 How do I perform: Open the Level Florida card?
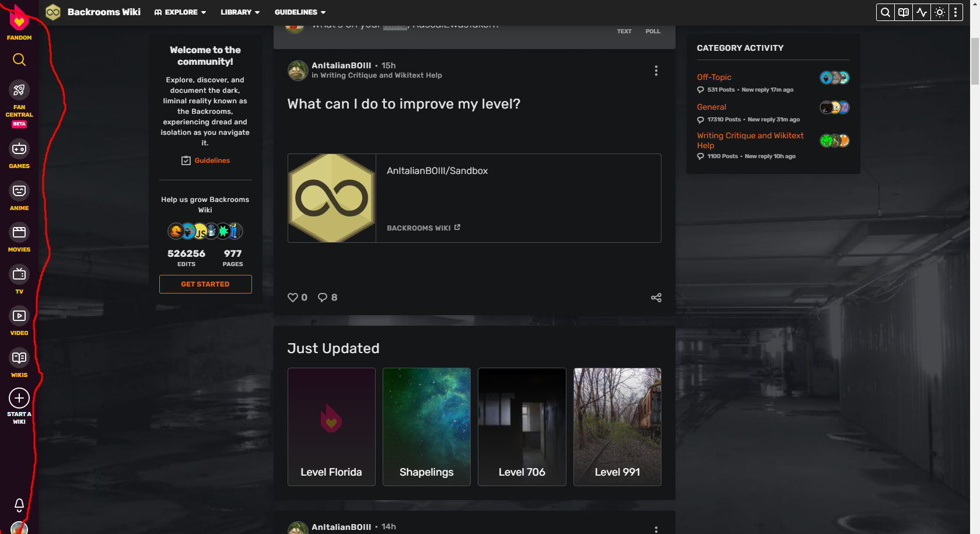point(331,427)
